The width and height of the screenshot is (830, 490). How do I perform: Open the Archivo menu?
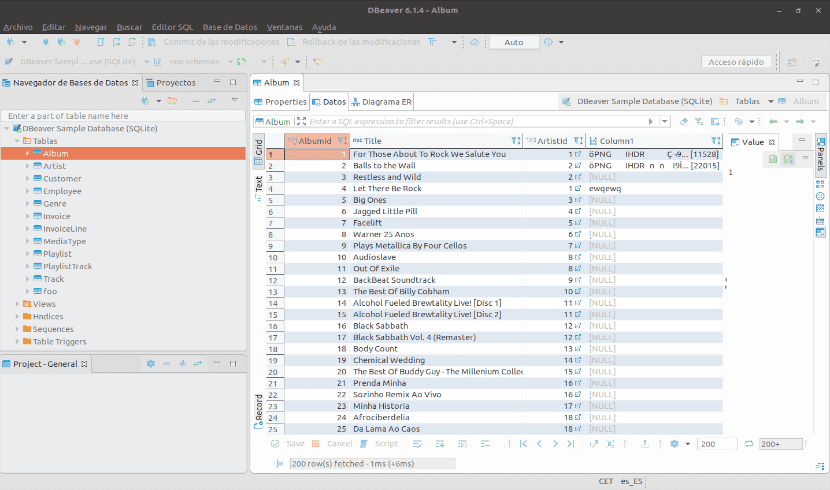pyautogui.click(x=18, y=27)
